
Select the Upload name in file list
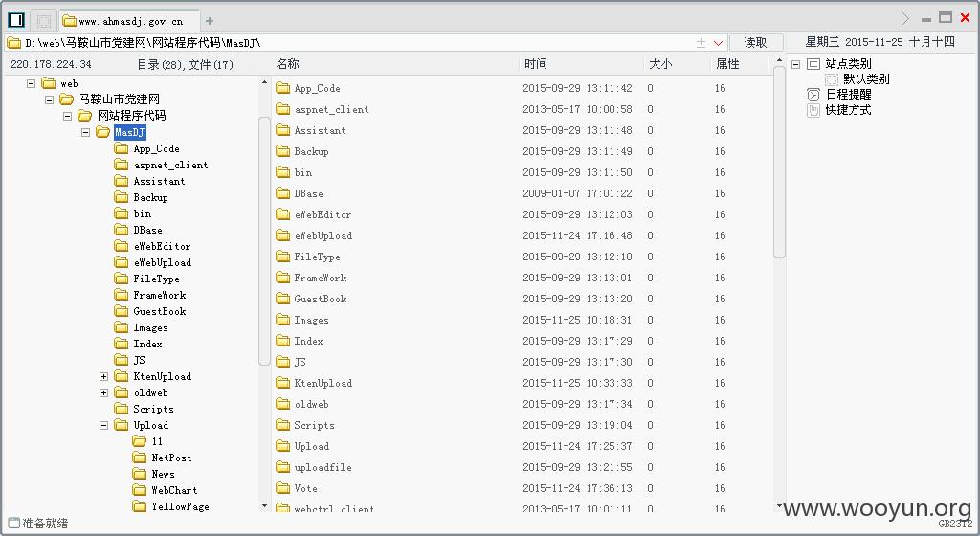coord(311,446)
